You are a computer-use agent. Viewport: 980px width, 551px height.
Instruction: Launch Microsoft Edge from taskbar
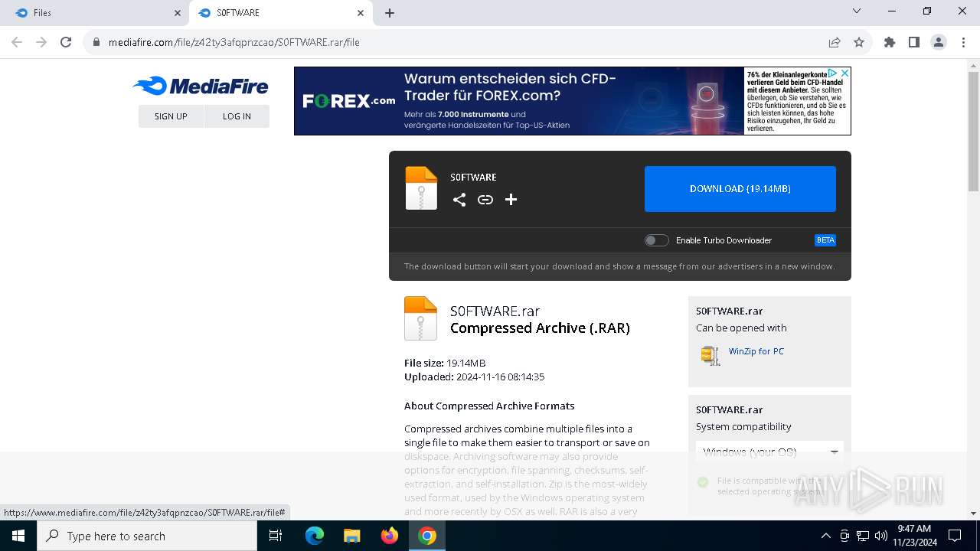315,536
